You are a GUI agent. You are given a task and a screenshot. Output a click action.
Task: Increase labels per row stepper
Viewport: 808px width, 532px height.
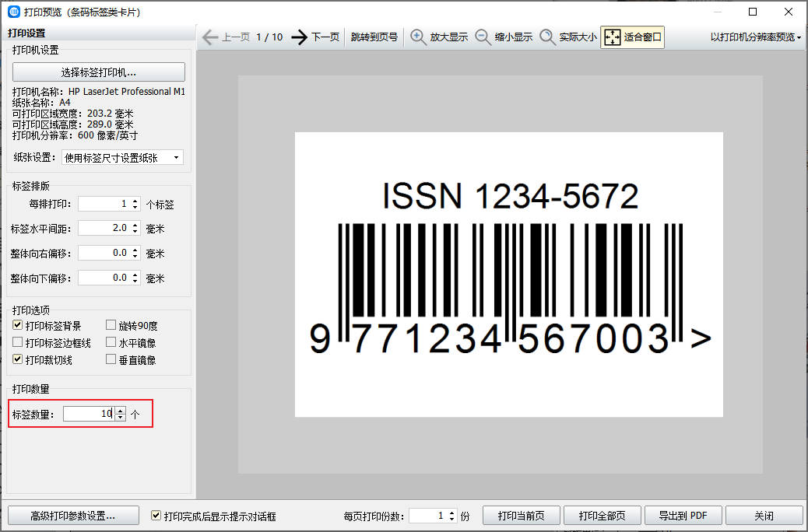point(135,201)
